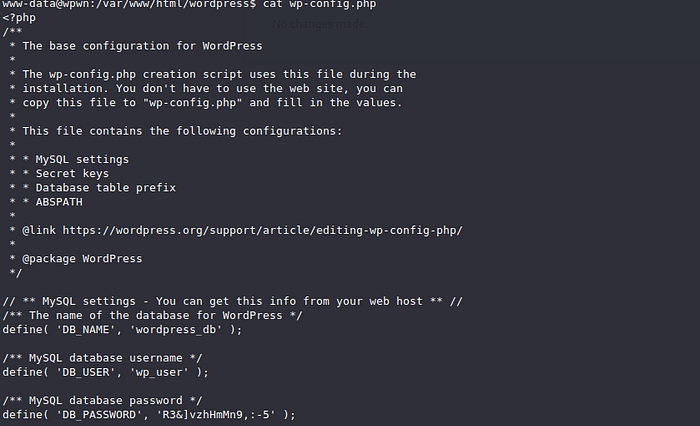
Task: Click the 'DB_PASSWORD' constant text
Action: 103,414
